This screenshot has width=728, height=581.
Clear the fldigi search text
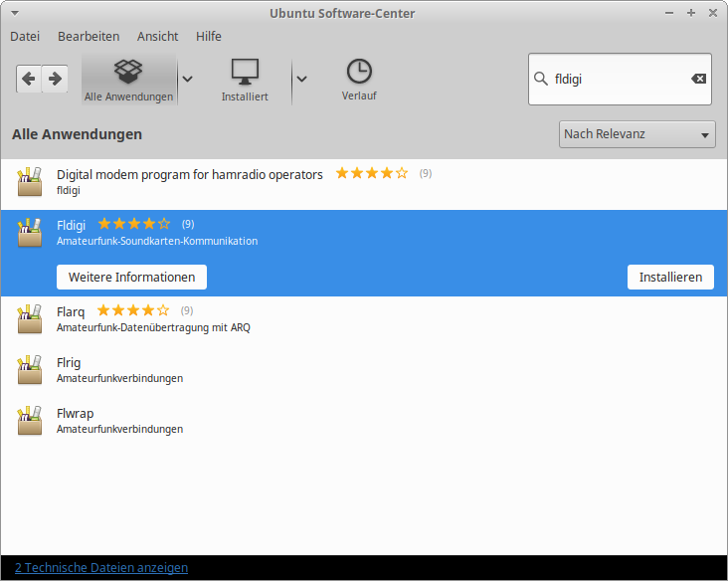point(698,79)
